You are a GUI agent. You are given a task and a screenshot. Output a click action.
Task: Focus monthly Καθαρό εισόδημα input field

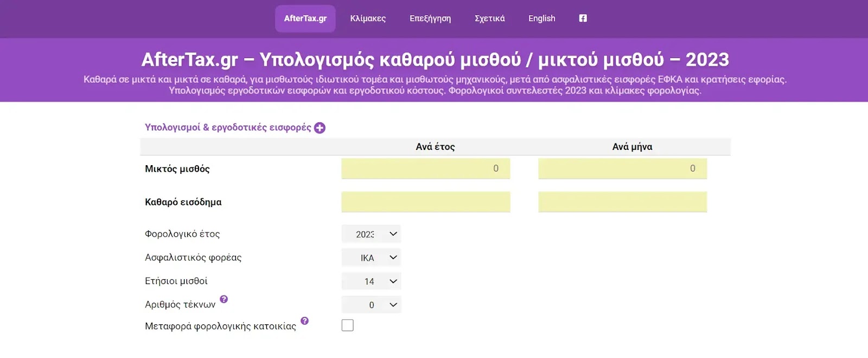(623, 202)
